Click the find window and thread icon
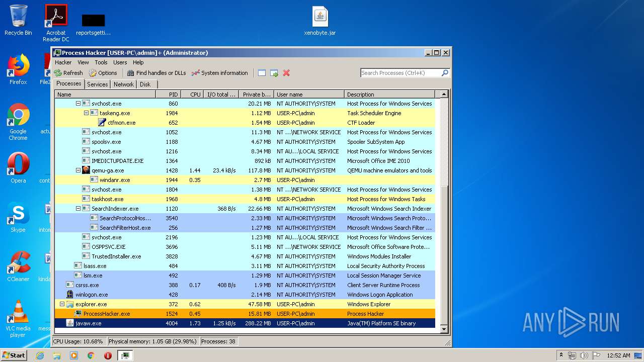Screen dimensions: 644x362 pos(274,73)
